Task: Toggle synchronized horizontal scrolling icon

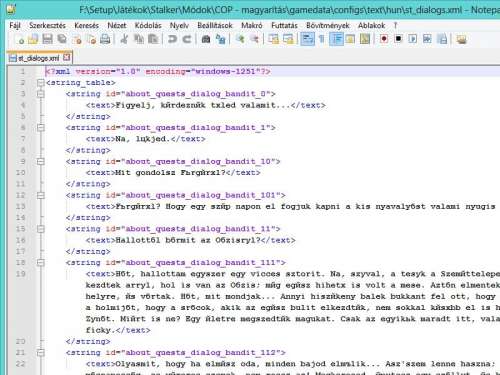Action: click(288, 39)
